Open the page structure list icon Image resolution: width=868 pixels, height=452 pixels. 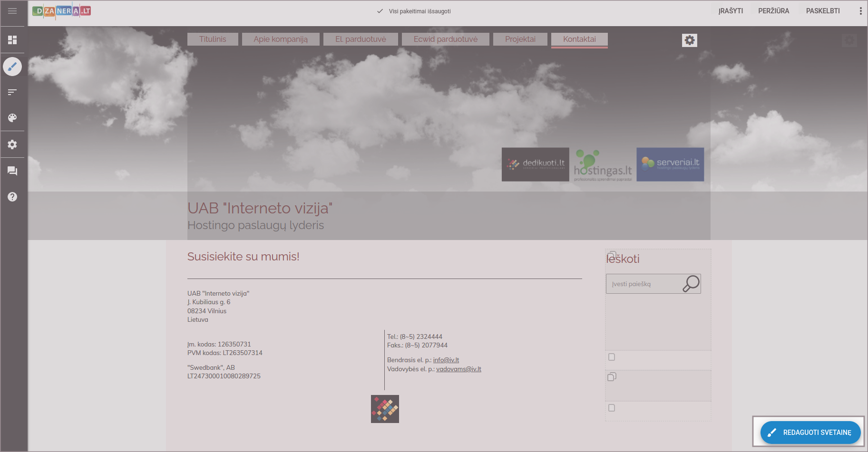point(12,92)
